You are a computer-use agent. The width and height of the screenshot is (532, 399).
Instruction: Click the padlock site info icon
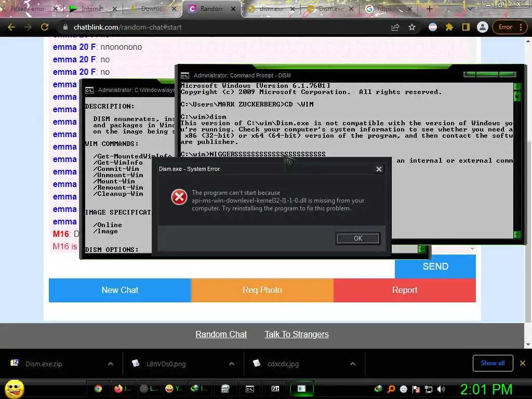pyautogui.click(x=65, y=27)
